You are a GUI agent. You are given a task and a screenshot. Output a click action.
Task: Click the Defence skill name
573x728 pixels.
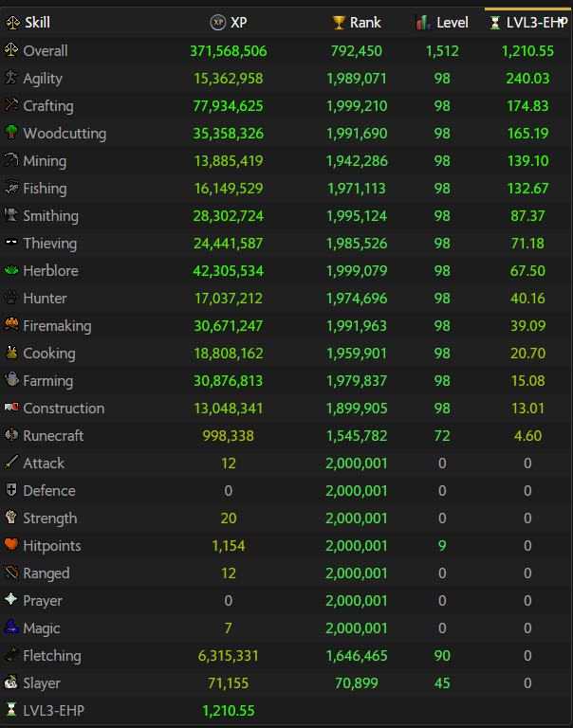coord(49,490)
